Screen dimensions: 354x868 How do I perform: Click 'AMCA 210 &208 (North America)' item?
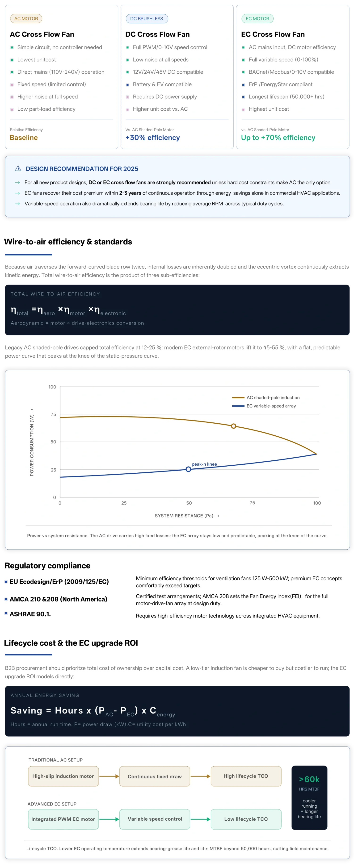tap(58, 599)
